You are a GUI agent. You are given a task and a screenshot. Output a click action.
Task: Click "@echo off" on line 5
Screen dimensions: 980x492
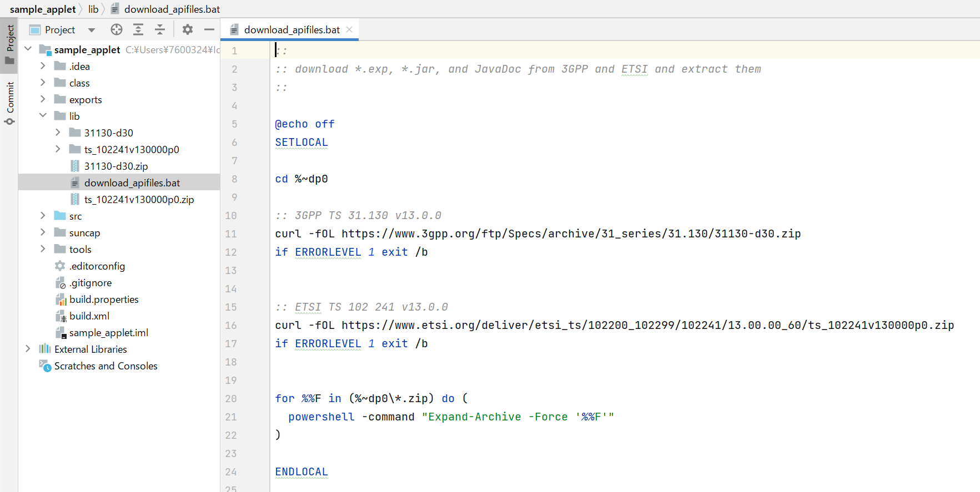pos(305,124)
